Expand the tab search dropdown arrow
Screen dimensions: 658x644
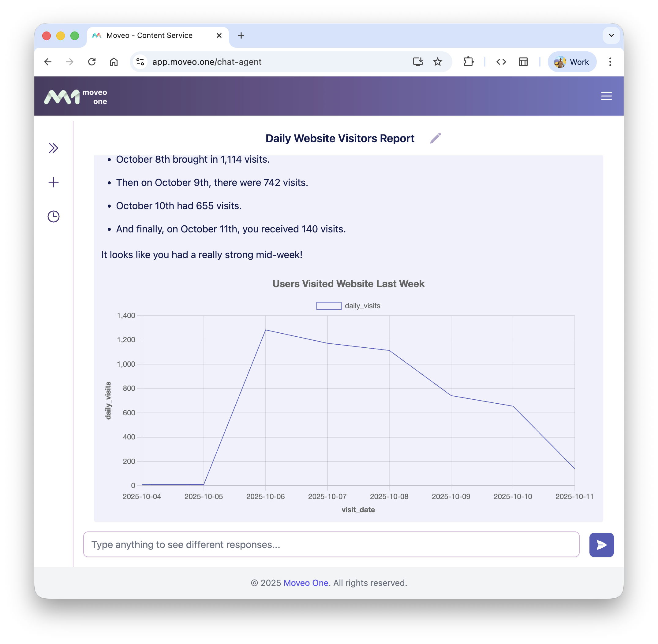[x=611, y=35]
